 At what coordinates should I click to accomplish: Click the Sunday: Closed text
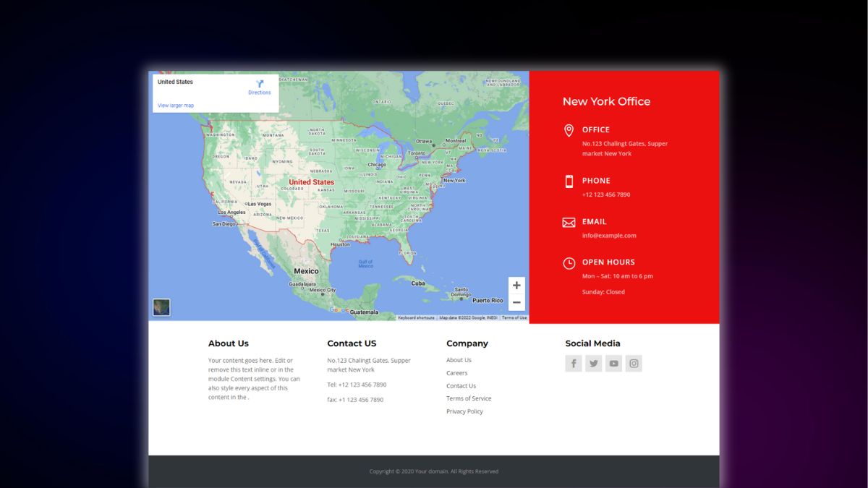coord(603,292)
